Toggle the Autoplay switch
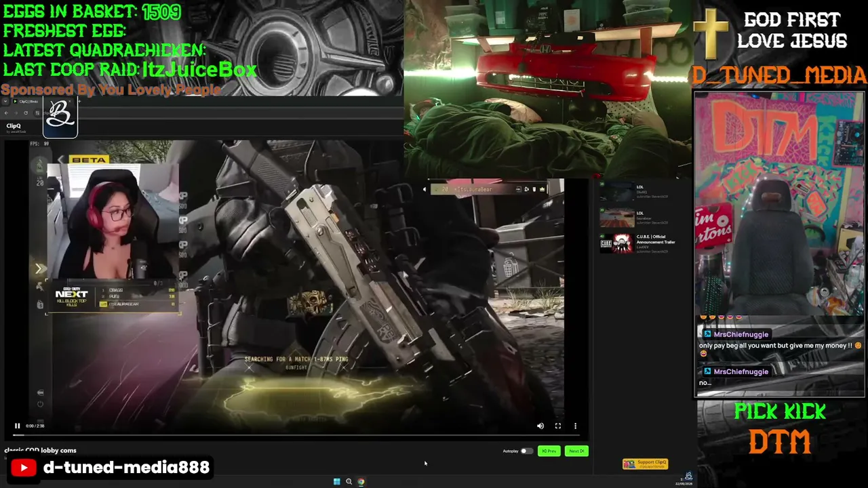 [526, 451]
